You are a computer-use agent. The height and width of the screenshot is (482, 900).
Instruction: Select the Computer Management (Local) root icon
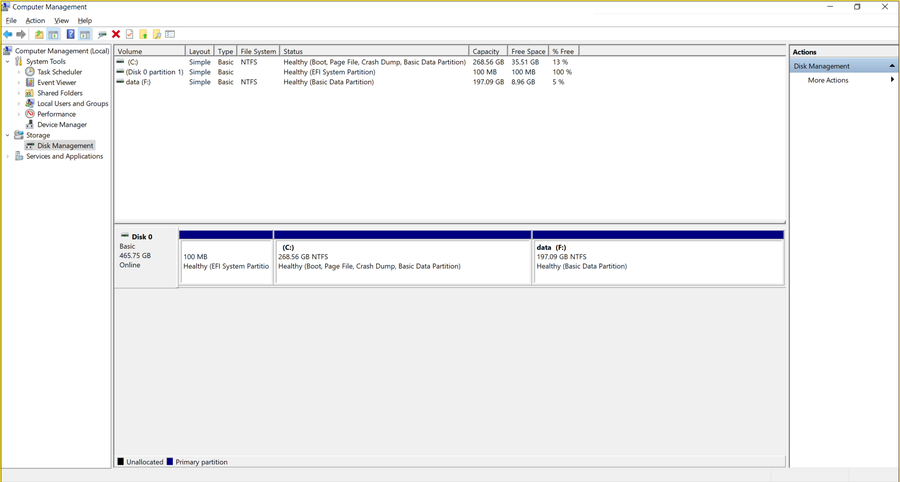(7, 51)
